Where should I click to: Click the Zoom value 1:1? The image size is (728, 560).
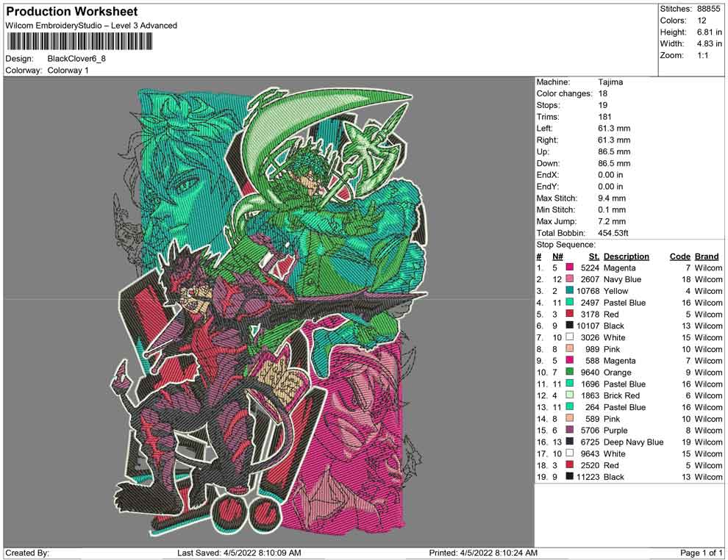point(702,55)
